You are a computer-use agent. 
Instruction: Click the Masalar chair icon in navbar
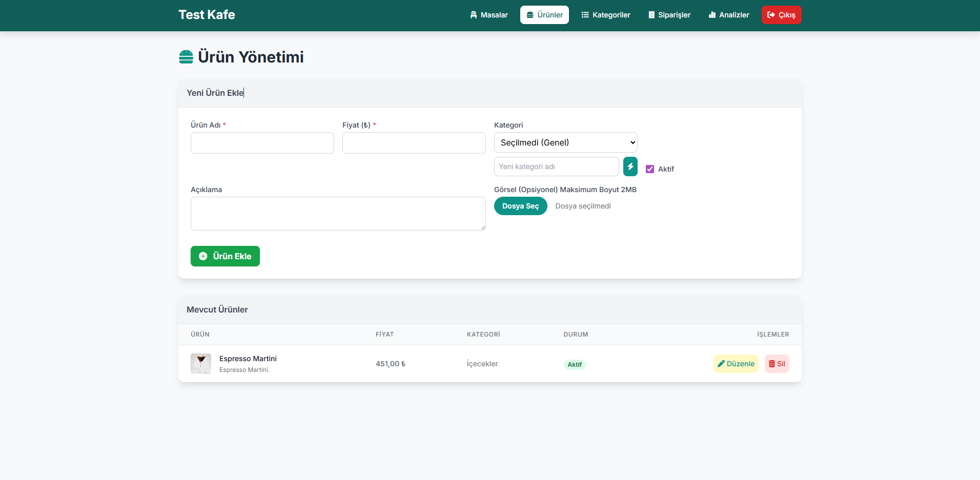pyautogui.click(x=474, y=15)
